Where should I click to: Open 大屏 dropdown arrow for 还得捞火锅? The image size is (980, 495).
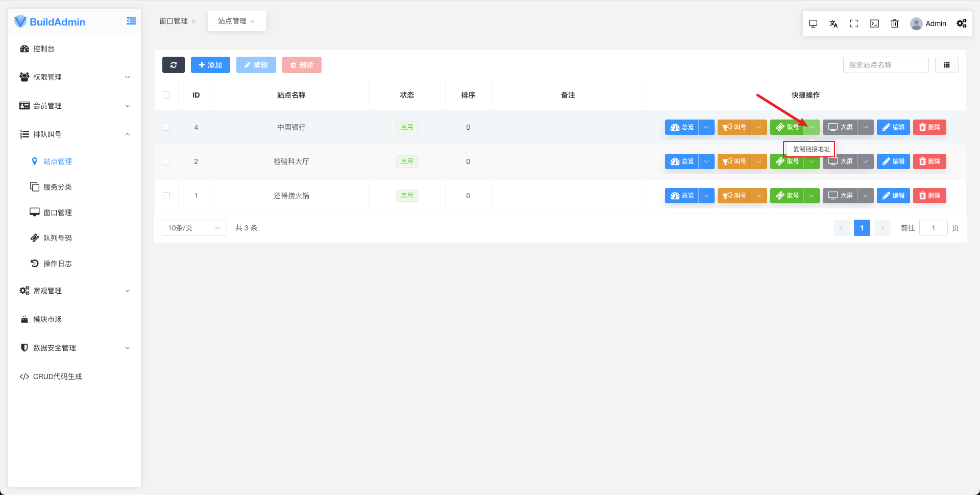(x=866, y=196)
